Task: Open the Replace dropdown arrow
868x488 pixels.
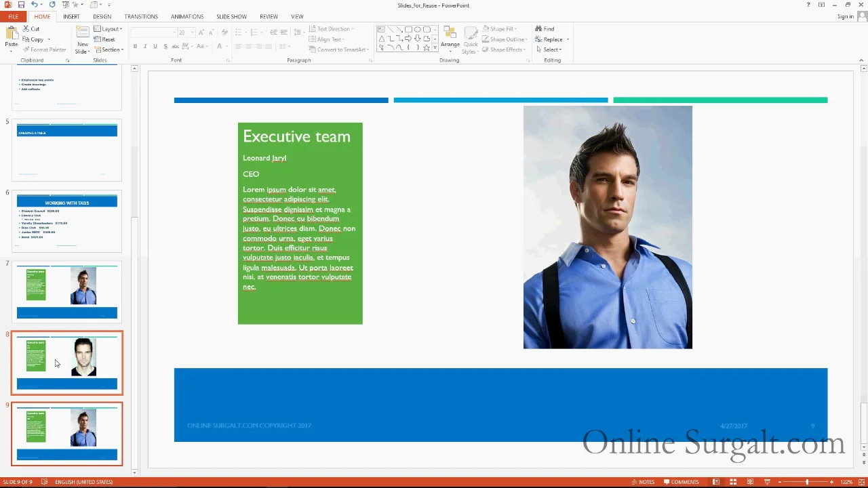Action: click(568, 39)
